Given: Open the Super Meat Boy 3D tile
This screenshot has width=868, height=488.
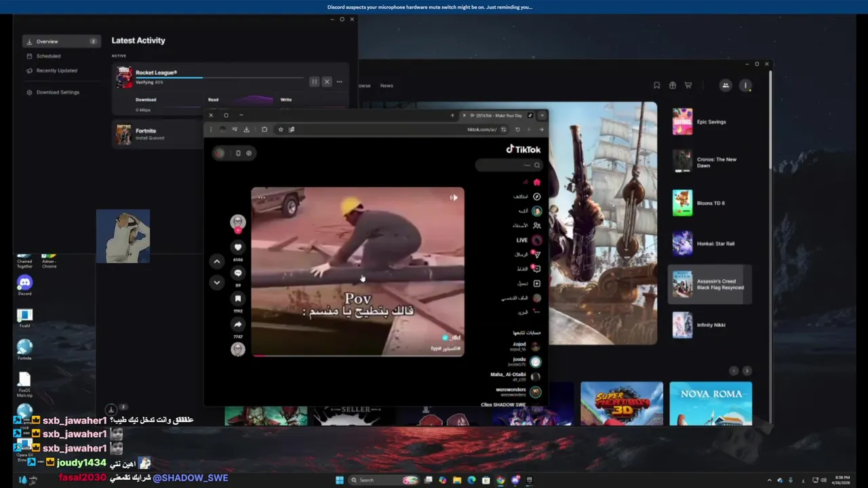Looking at the screenshot, I should [x=622, y=403].
